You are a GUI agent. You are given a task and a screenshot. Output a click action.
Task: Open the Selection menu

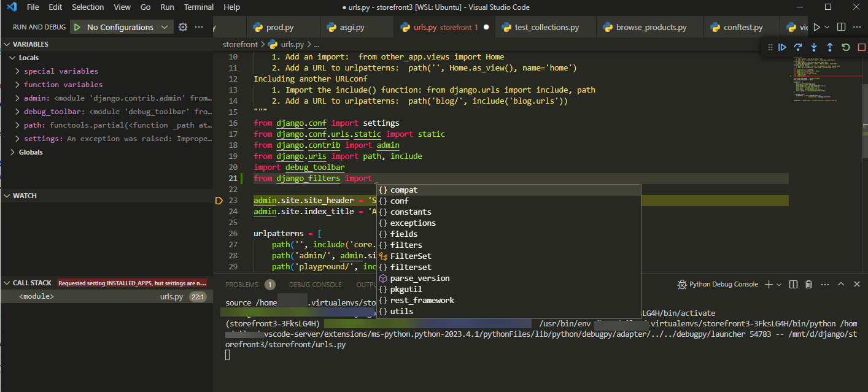[88, 7]
